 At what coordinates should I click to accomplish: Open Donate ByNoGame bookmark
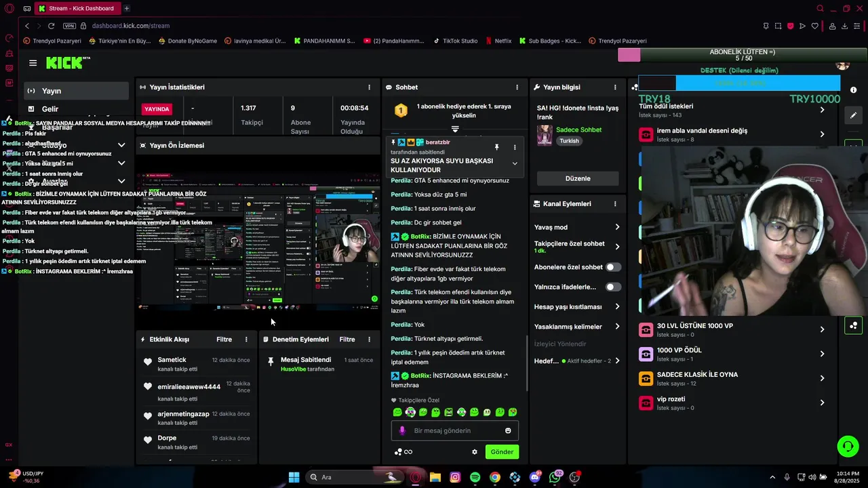(x=188, y=41)
